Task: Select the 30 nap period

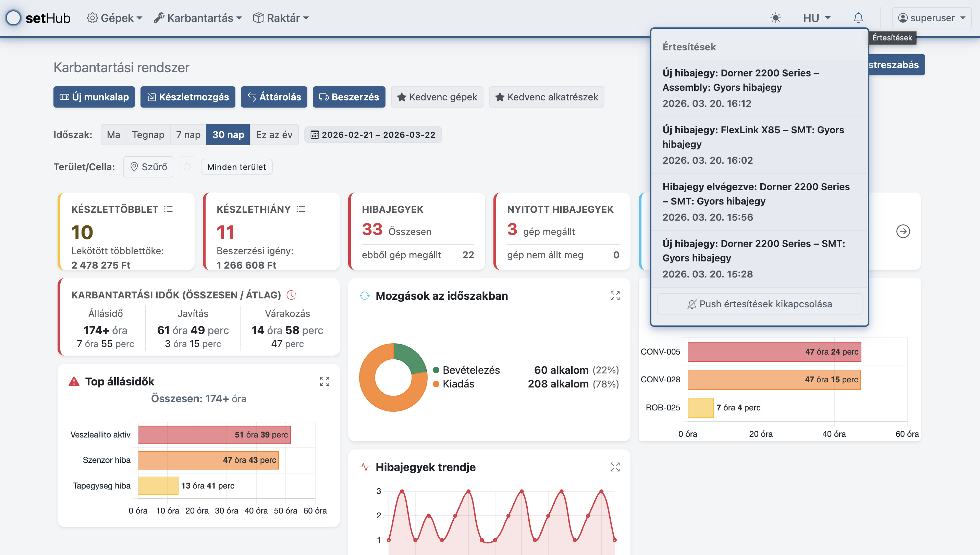Action: point(228,135)
